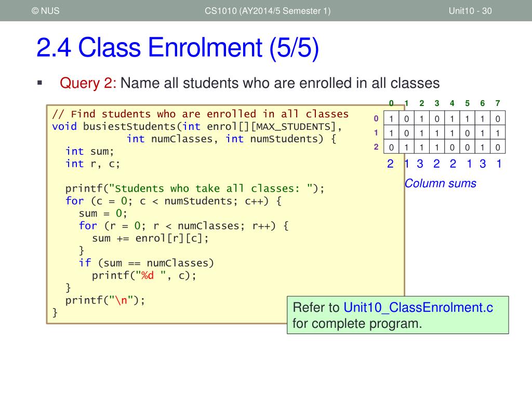
Task: Select the printf 'Students who take all classes' line
Action: click(195, 189)
